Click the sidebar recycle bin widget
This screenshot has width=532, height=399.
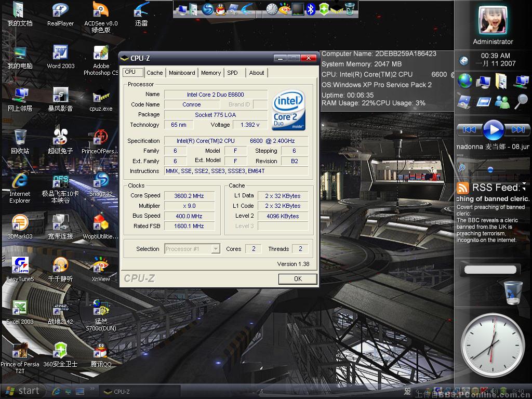513,292
